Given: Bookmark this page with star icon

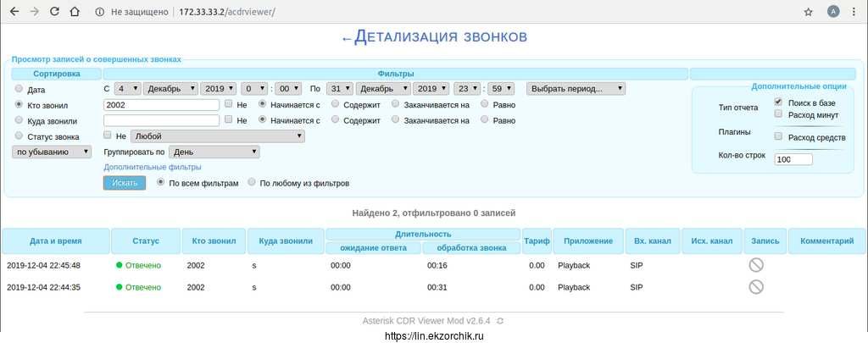Looking at the screenshot, I should coord(808,13).
